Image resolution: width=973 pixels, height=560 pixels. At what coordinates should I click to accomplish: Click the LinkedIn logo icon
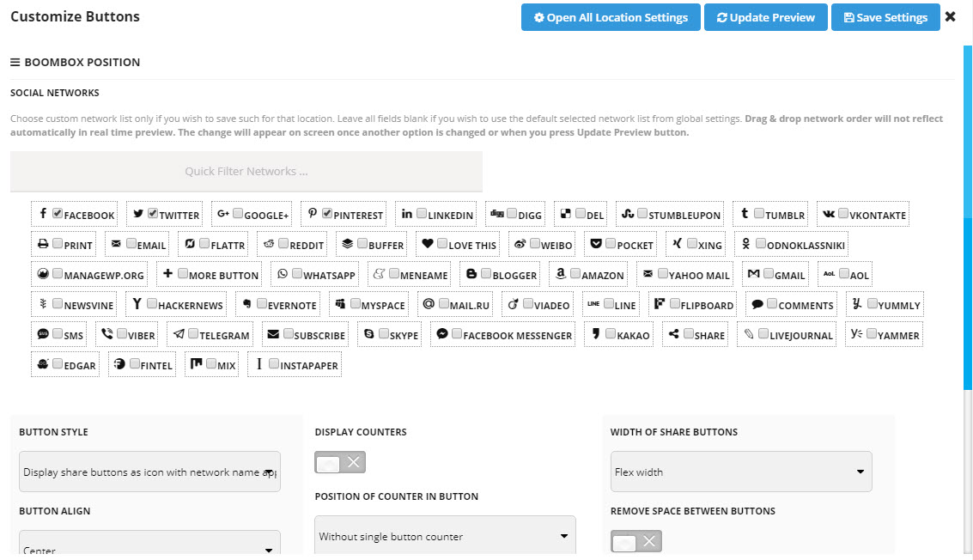406,214
